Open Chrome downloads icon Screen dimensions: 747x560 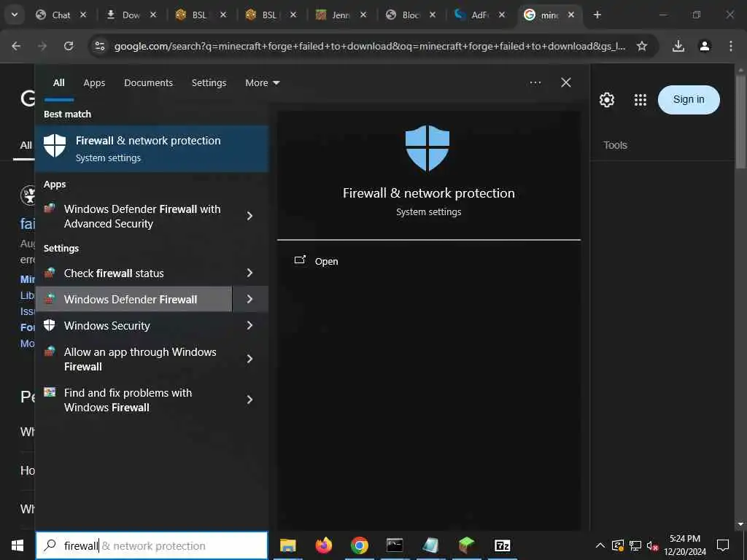(678, 46)
